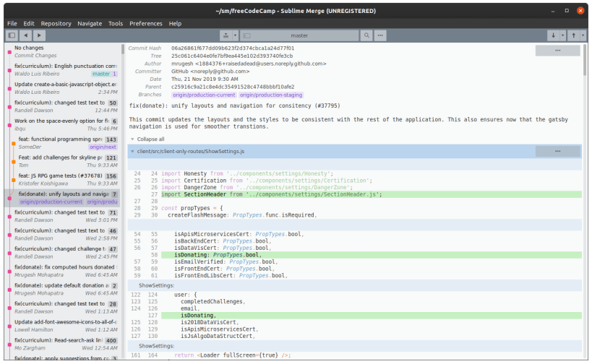This screenshot has width=592, height=364.
Task: Go back with the left arrow icon
Action: pos(26,35)
